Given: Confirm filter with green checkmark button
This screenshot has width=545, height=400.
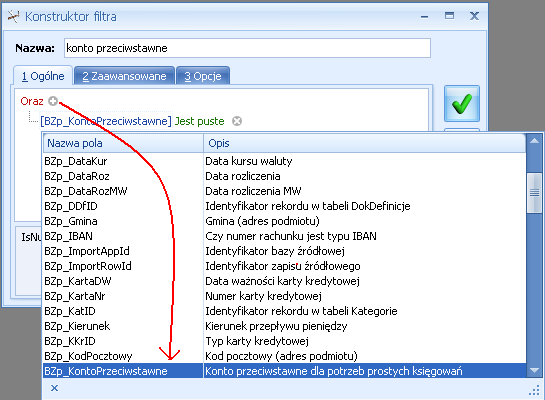Looking at the screenshot, I should point(462,104).
